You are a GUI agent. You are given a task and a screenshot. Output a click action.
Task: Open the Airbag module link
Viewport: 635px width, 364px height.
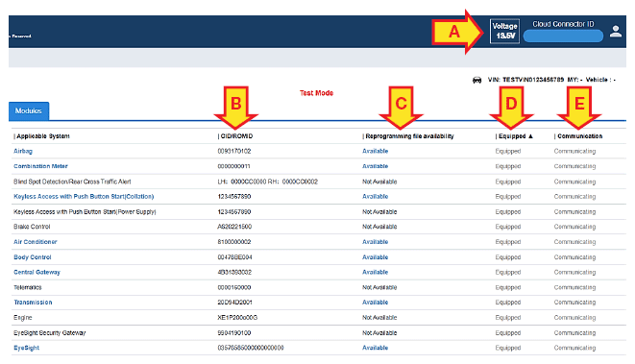[x=23, y=151]
